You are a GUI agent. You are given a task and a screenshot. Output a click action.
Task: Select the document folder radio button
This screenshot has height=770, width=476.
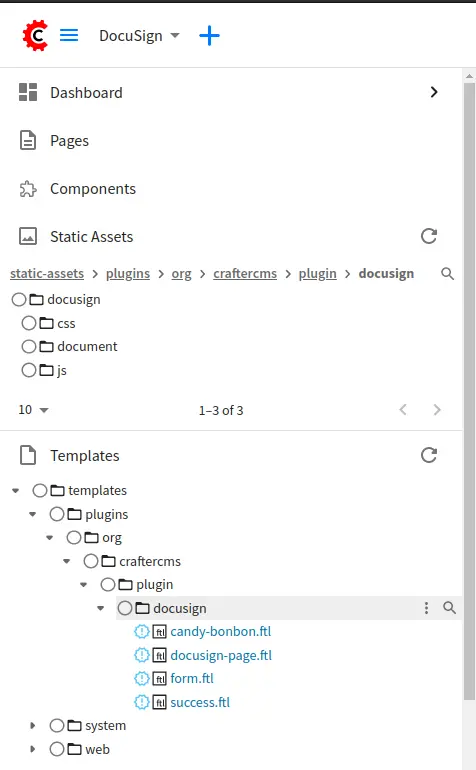29,347
